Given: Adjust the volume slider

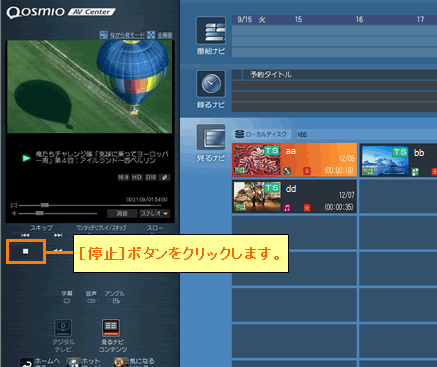Looking at the screenshot, I should pos(39,213).
